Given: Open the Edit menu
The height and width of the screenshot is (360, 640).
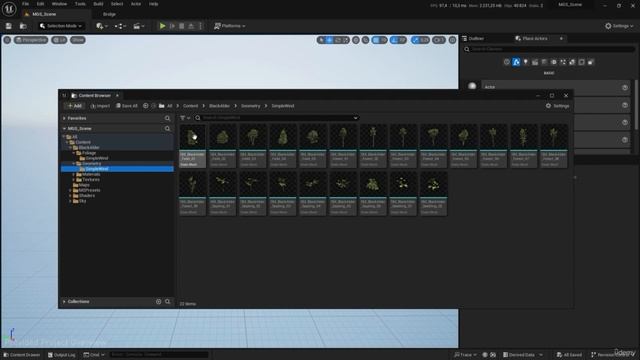Looking at the screenshot, I should tap(40, 4).
